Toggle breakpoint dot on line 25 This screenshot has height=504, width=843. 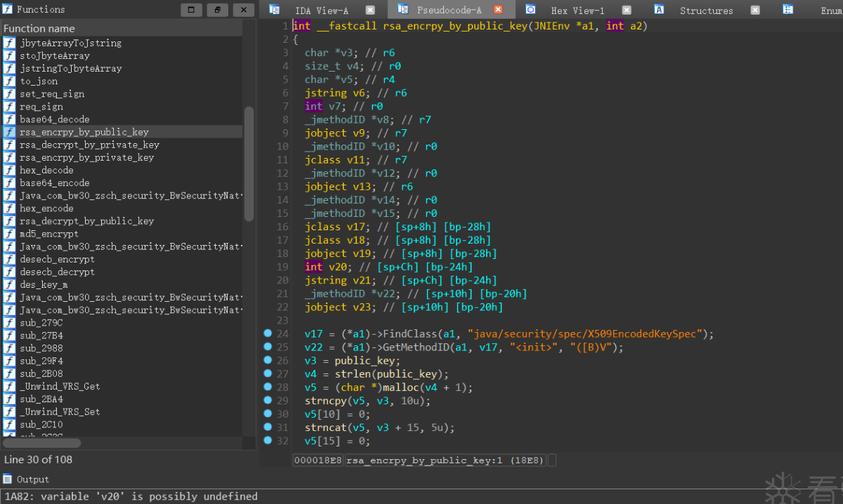tap(268, 347)
